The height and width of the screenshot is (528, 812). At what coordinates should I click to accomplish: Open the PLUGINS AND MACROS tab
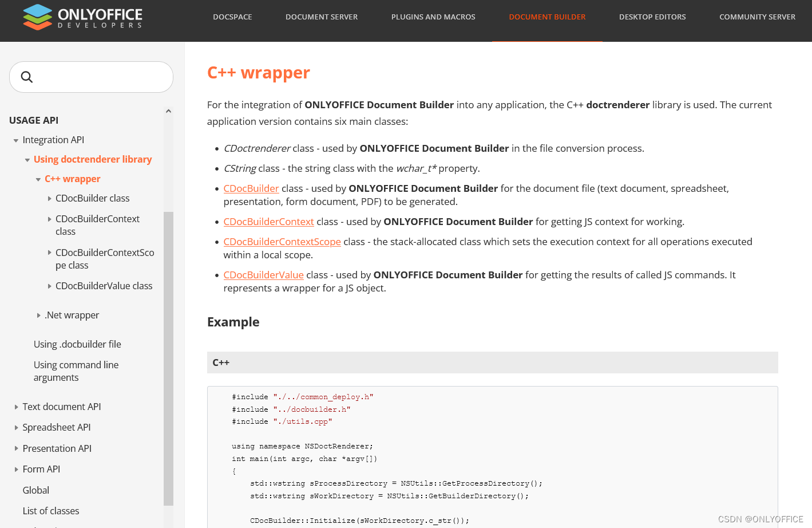pyautogui.click(x=433, y=17)
